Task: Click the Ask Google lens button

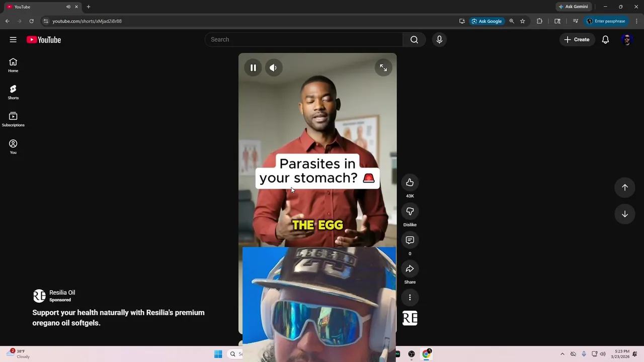Action: tap(487, 21)
